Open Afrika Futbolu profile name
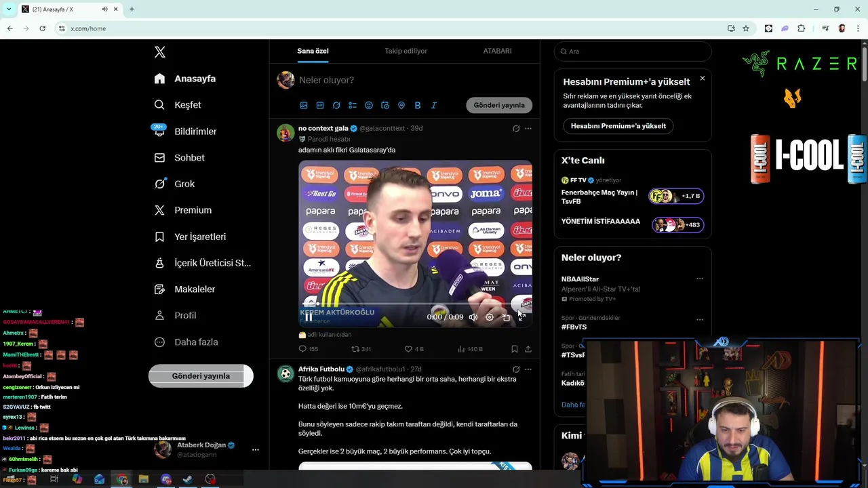 click(x=321, y=369)
